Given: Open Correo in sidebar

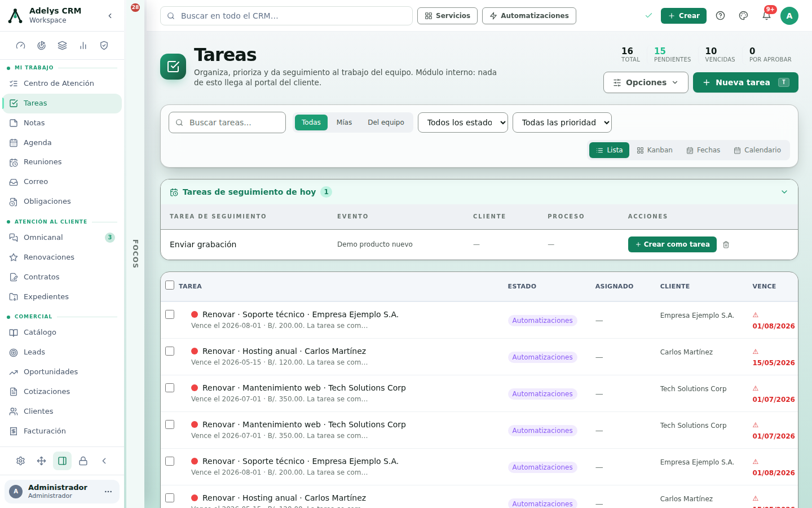Looking at the screenshot, I should click(62, 182).
